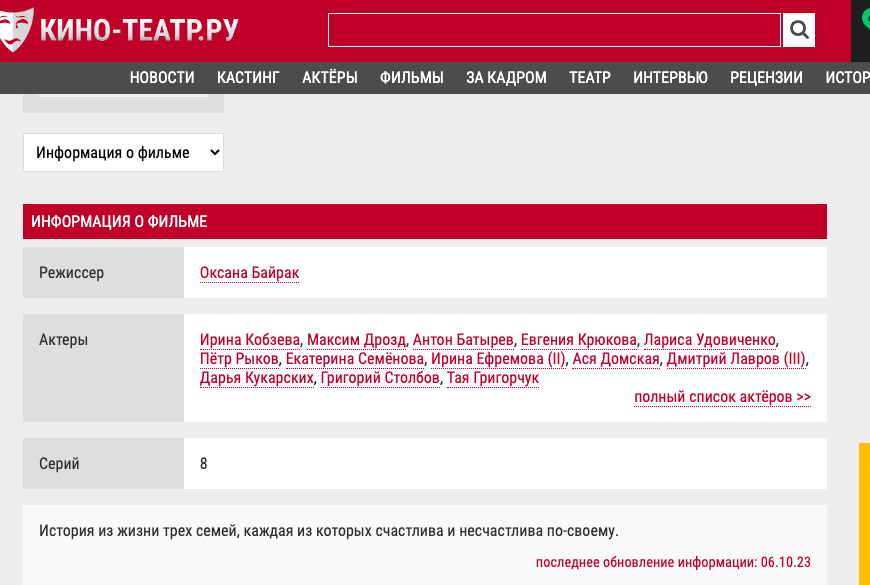Open the «Актёры» navigation item
This screenshot has height=585, width=870.
(x=329, y=78)
